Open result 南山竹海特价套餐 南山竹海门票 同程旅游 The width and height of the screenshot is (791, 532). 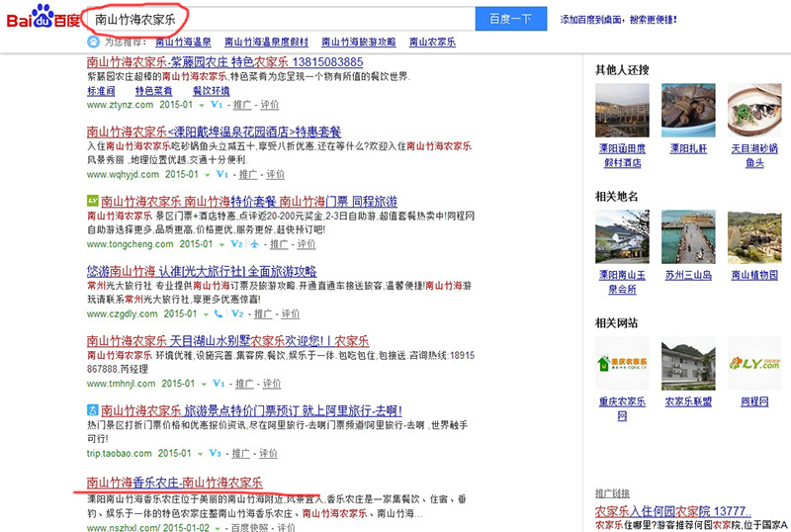click(x=249, y=202)
